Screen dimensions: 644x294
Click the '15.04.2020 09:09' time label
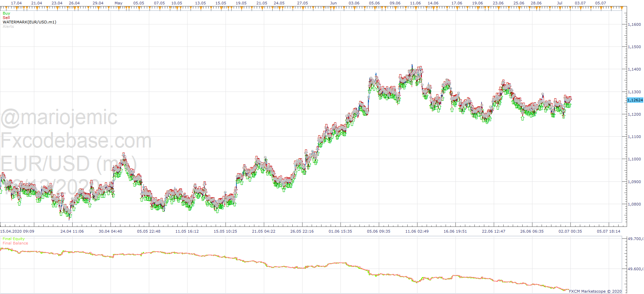coord(17,231)
